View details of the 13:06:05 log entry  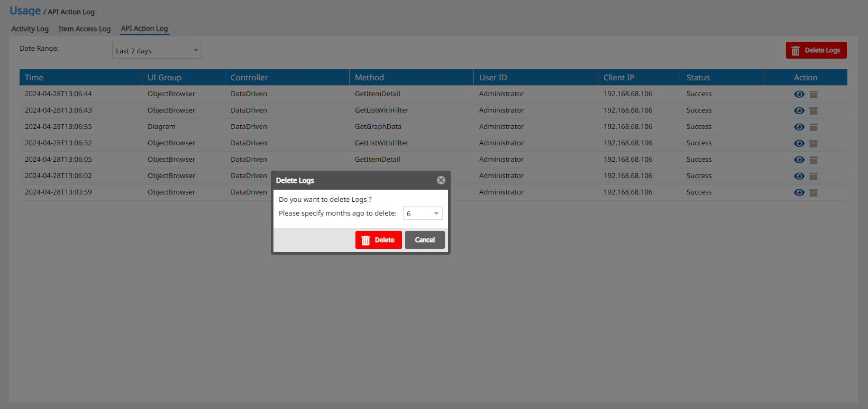pos(799,160)
